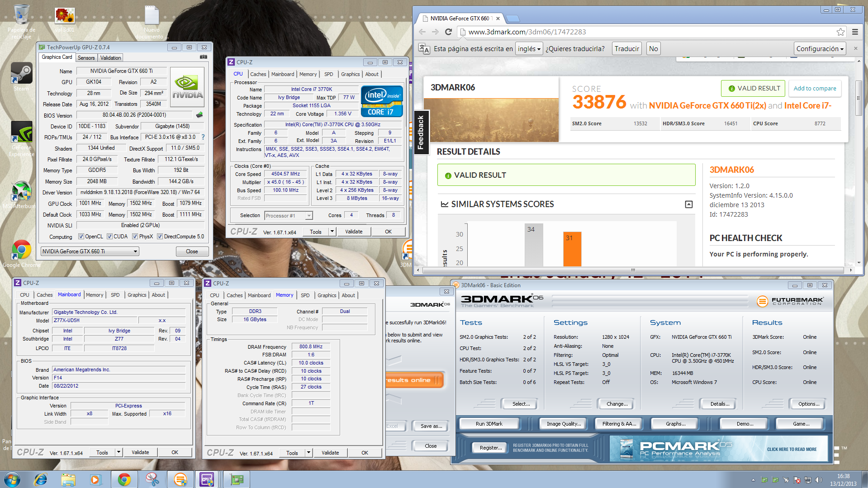Toggle the PhysX checkbox in GPU-Z

point(135,237)
